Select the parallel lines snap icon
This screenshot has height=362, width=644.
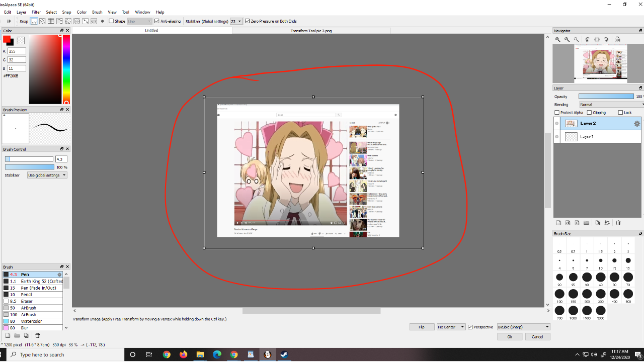[42, 21]
